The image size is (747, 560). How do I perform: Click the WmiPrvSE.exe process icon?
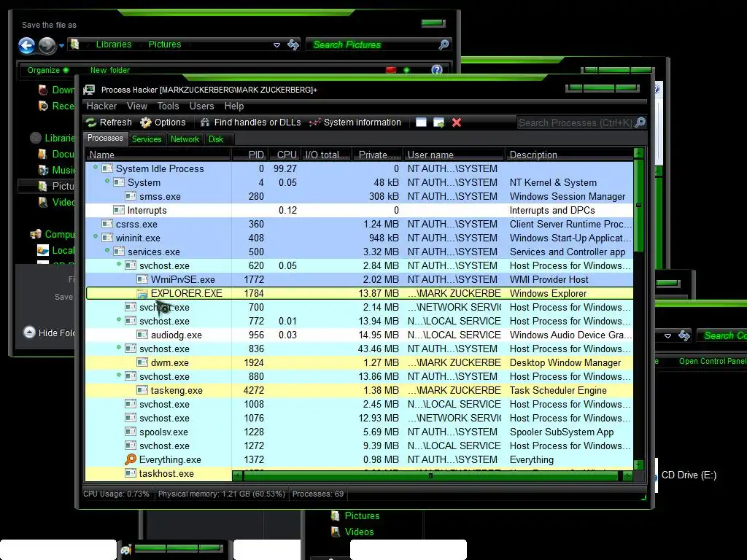coord(142,279)
